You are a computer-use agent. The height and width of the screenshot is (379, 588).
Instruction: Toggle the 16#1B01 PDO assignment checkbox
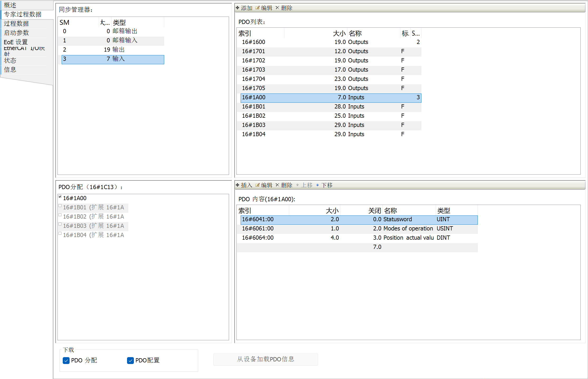60,206
